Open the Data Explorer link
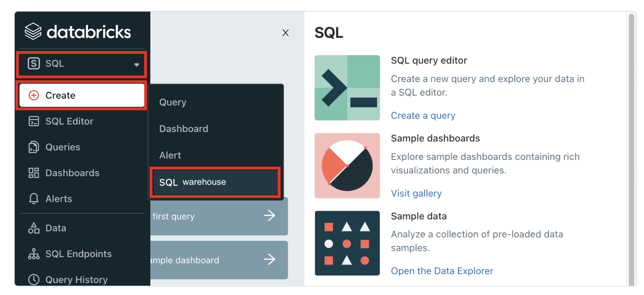This screenshot has width=644, height=295. pyautogui.click(x=442, y=271)
